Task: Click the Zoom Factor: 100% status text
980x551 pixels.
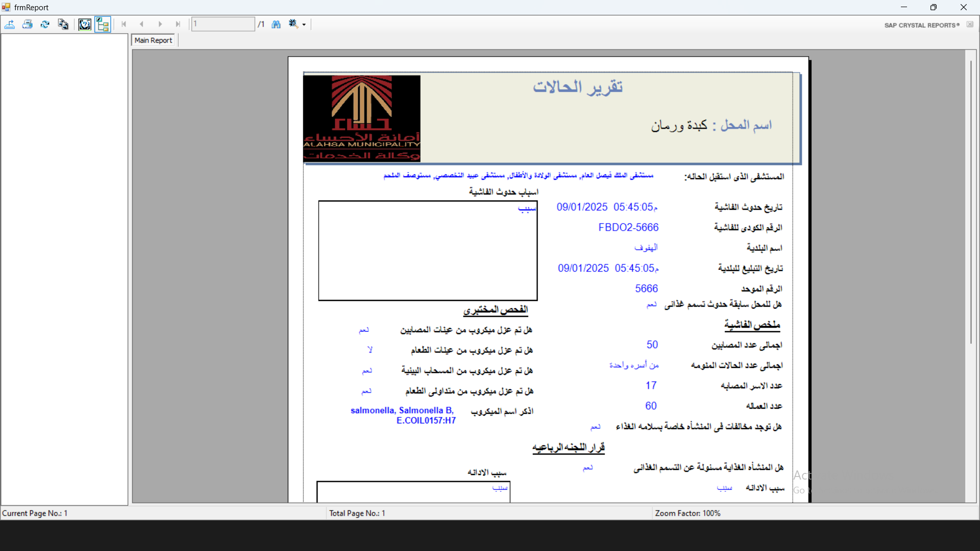Action: (x=688, y=513)
